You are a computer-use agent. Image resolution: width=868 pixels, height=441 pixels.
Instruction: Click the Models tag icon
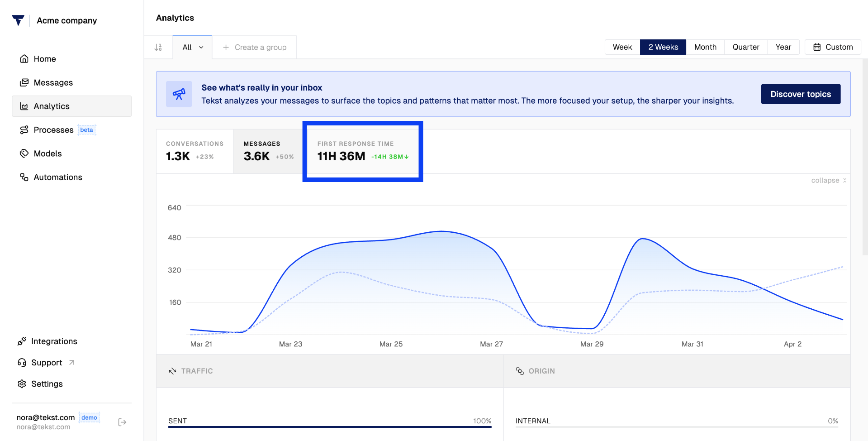[x=24, y=153]
